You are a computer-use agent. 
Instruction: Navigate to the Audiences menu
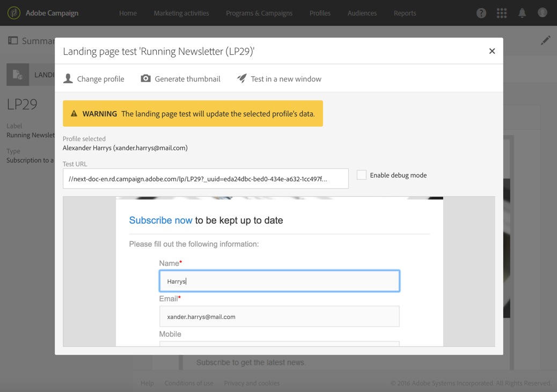point(362,13)
